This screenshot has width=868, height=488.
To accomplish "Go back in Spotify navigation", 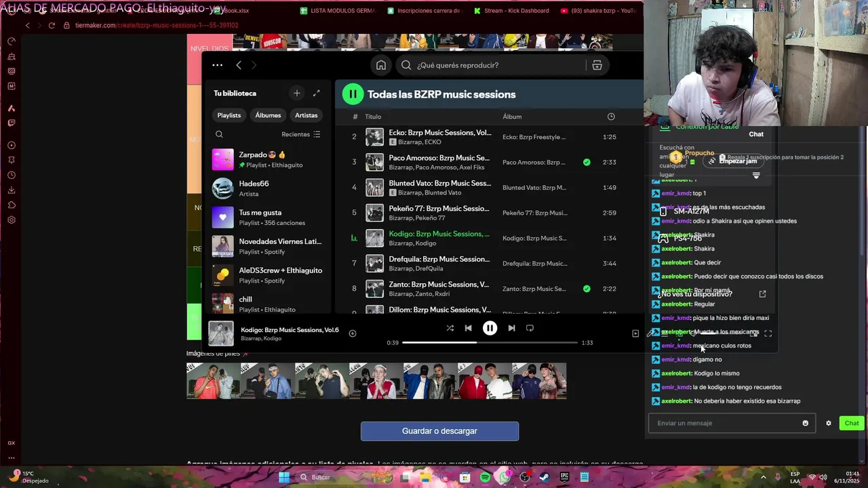I will pos(239,65).
